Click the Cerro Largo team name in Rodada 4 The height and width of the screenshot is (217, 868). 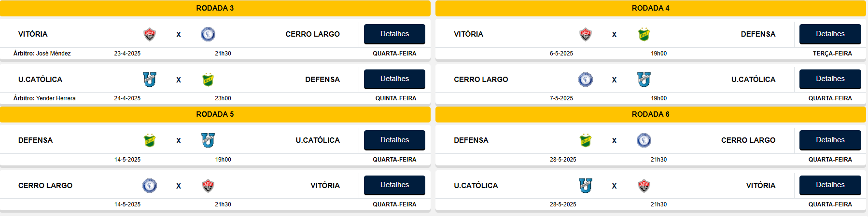(x=481, y=80)
